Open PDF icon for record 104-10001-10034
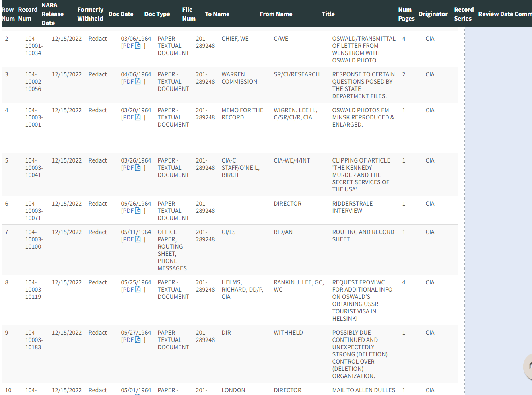The height and width of the screenshot is (395, 532). pyautogui.click(x=138, y=46)
